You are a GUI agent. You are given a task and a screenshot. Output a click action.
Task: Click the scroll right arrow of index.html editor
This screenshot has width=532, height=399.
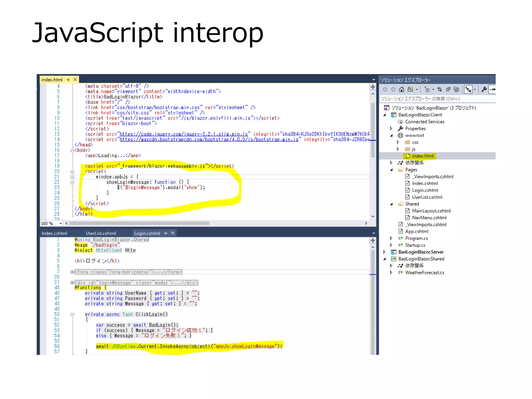click(x=366, y=223)
